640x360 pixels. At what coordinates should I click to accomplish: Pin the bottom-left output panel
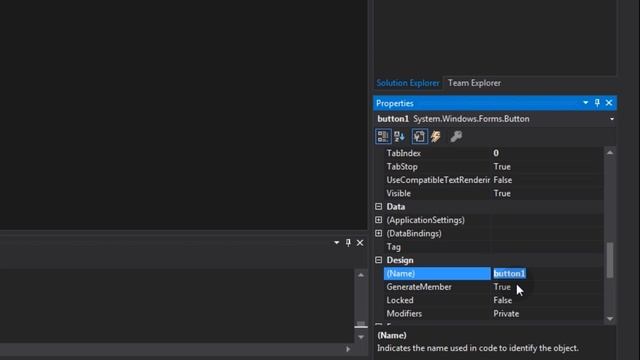point(348,243)
